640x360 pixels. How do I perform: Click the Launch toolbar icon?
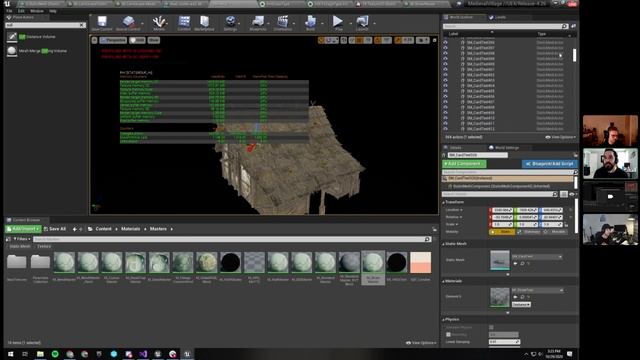(x=362, y=23)
